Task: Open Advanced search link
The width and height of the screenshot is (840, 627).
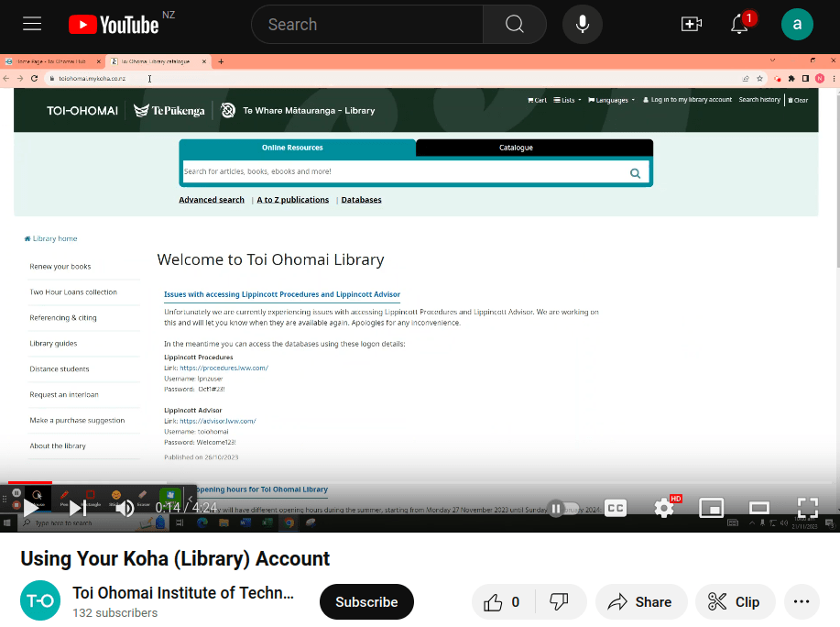Action: pos(212,200)
